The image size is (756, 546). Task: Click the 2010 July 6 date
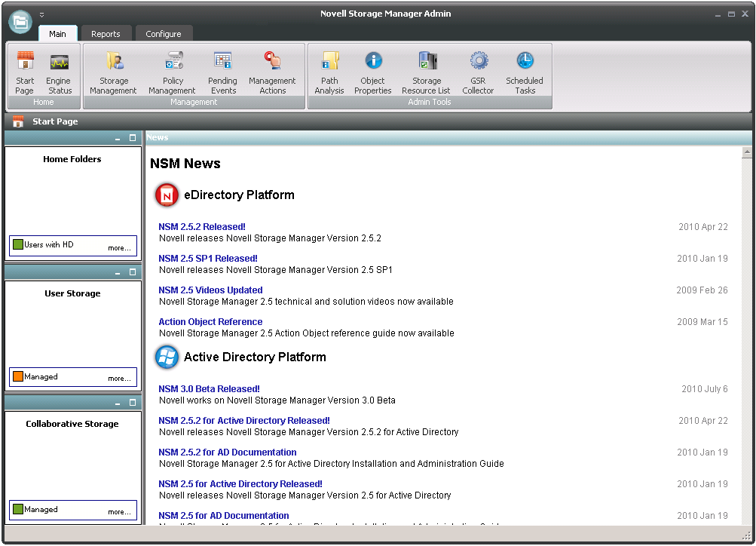[x=705, y=388]
